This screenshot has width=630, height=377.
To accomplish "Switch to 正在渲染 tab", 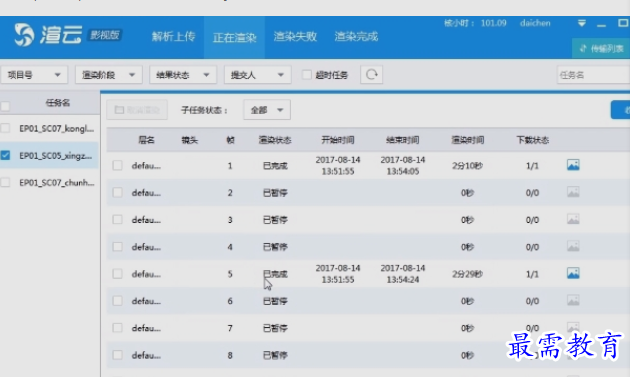I will click(235, 38).
